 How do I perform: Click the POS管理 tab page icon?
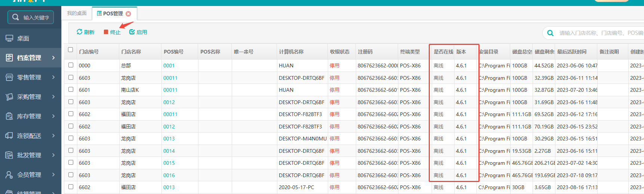[x=99, y=13]
